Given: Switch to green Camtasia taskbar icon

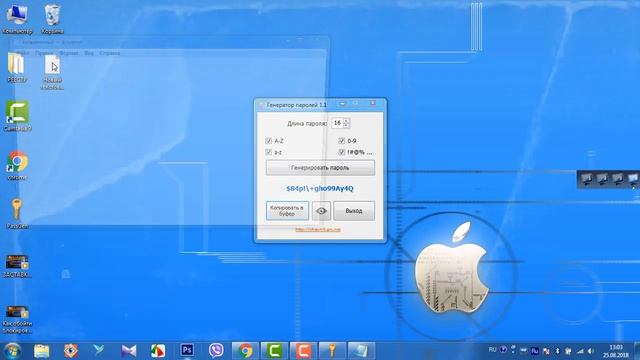Looking at the screenshot, I should pos(274,351).
